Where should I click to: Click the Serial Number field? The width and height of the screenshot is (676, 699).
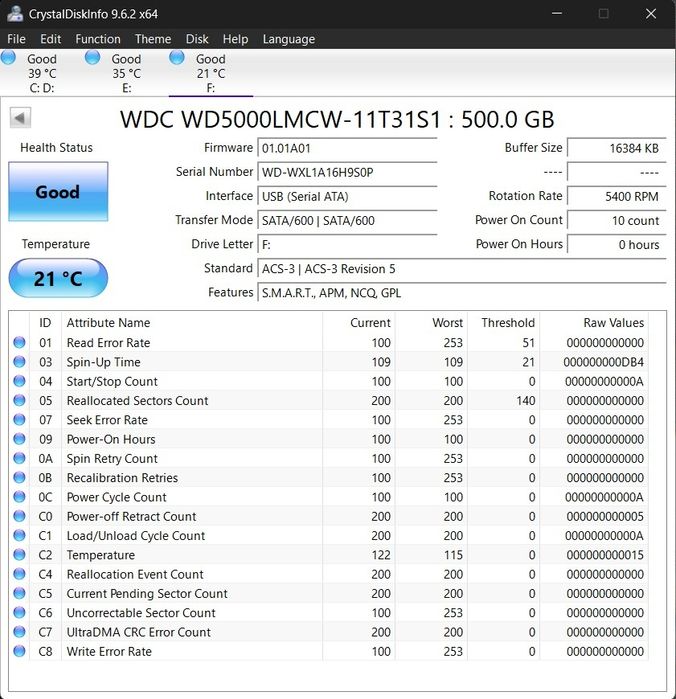tap(347, 173)
